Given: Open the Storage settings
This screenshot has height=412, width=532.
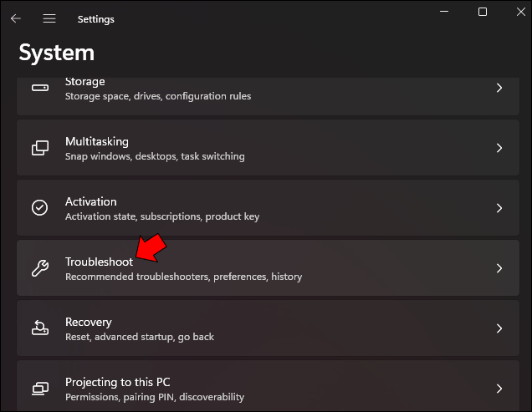Looking at the screenshot, I should click(268, 96).
